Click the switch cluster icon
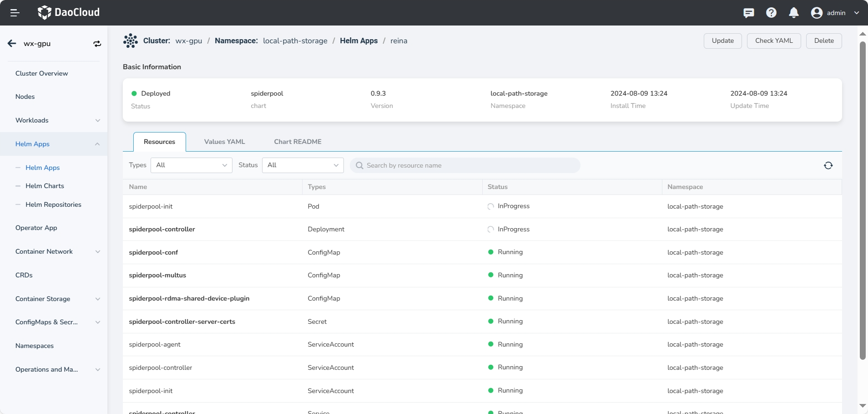 pyautogui.click(x=97, y=44)
